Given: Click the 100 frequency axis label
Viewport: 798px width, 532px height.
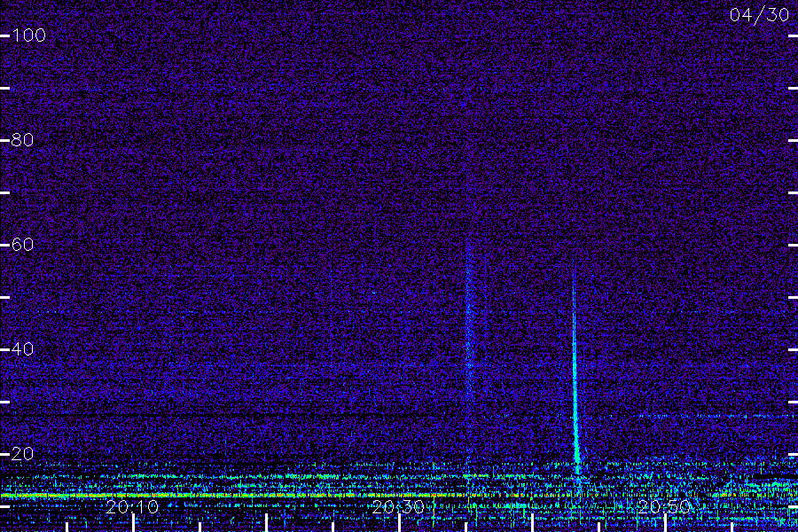Looking at the screenshot, I should point(29,35).
